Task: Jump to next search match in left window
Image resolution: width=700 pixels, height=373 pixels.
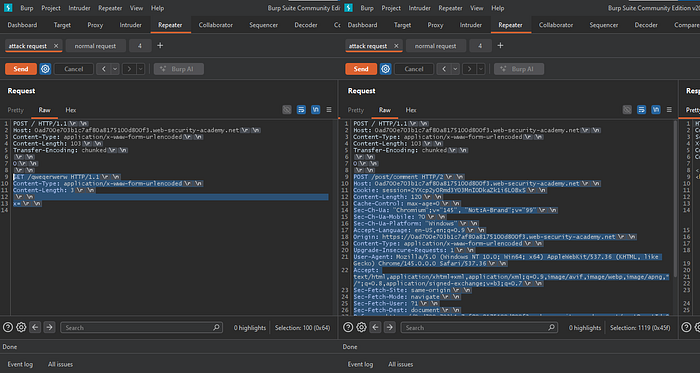Action: (x=49, y=327)
